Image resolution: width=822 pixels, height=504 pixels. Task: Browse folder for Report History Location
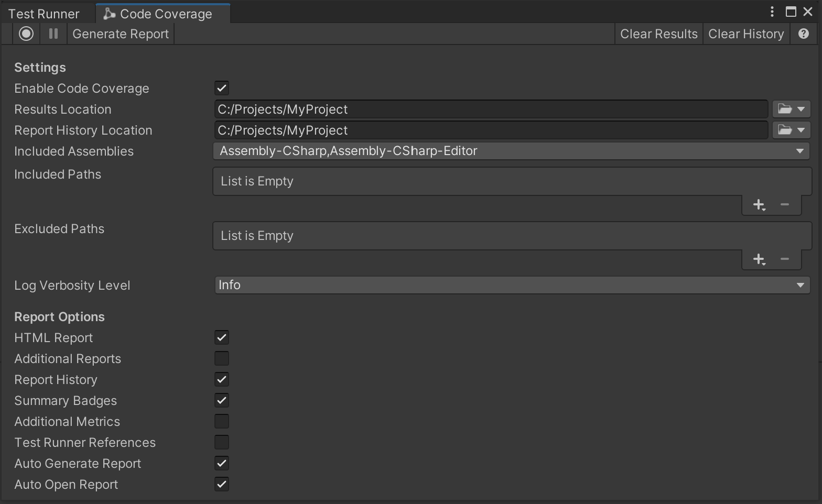(791, 130)
